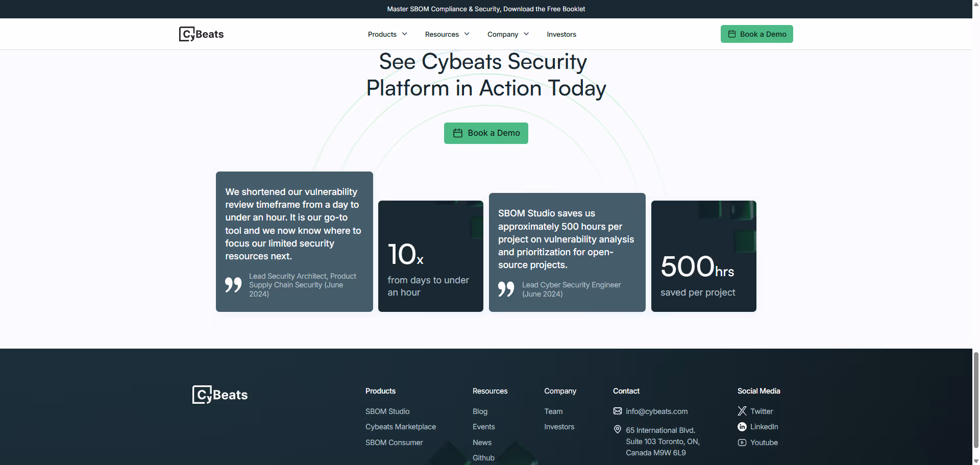
Task: Click the calendar icon in header Book a Demo
Action: (732, 34)
